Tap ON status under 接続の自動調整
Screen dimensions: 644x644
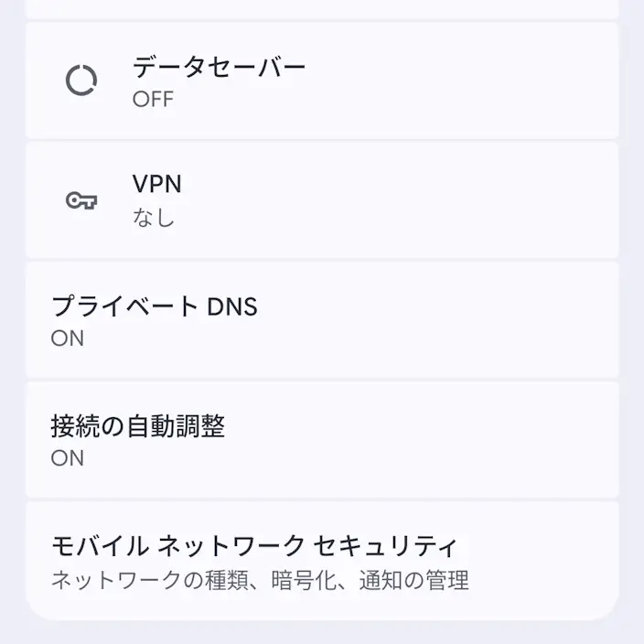68,458
